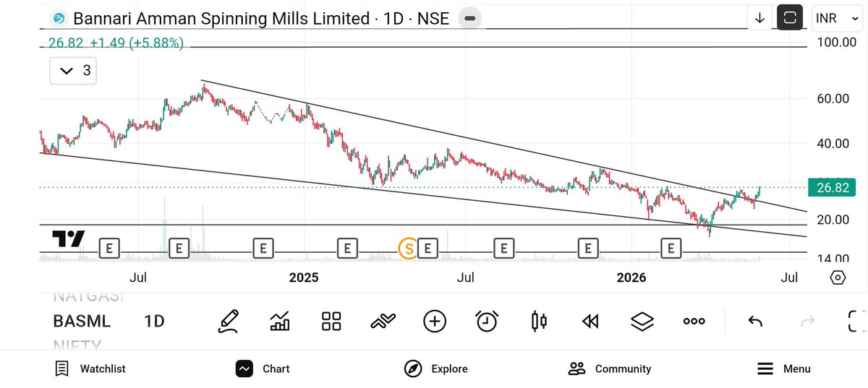This screenshot has height=388, width=868.
Task: Tap the grey minus pill beside NSE
Action: 469,18
